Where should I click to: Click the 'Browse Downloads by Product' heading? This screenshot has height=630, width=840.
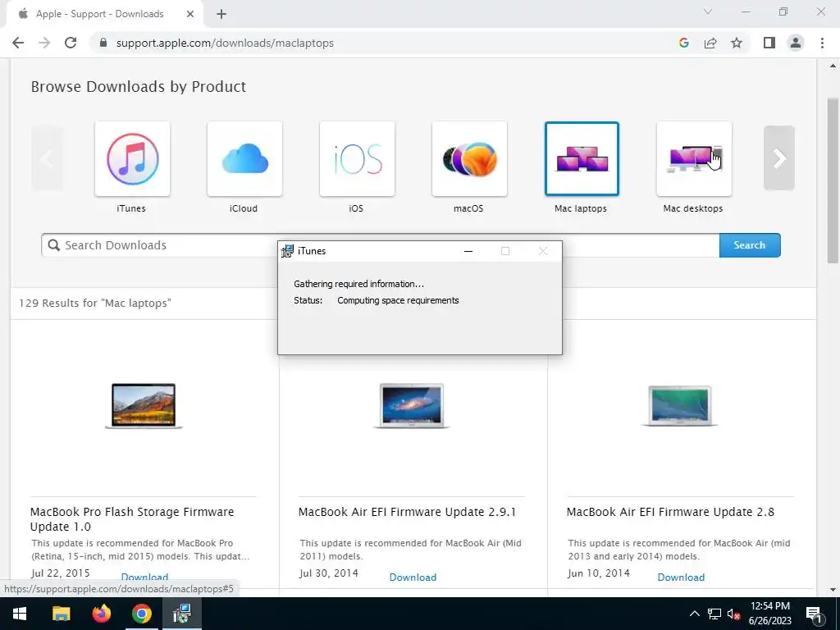138,86
